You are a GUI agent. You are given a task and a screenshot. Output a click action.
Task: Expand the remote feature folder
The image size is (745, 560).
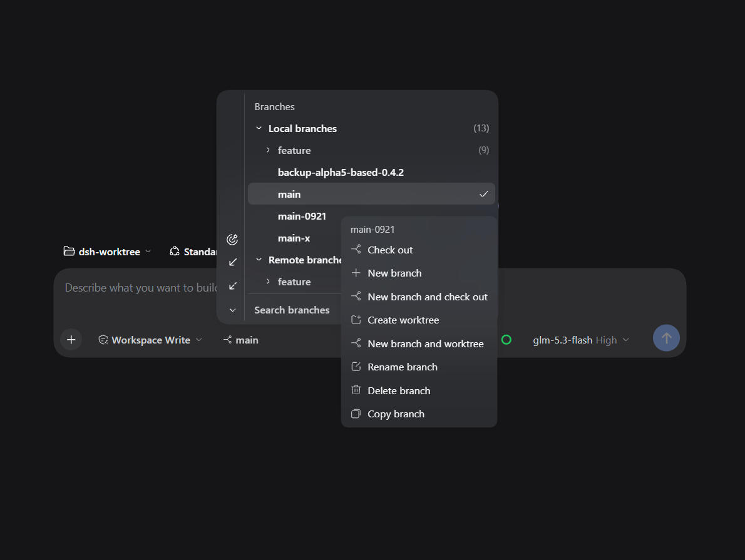pyautogui.click(x=268, y=282)
